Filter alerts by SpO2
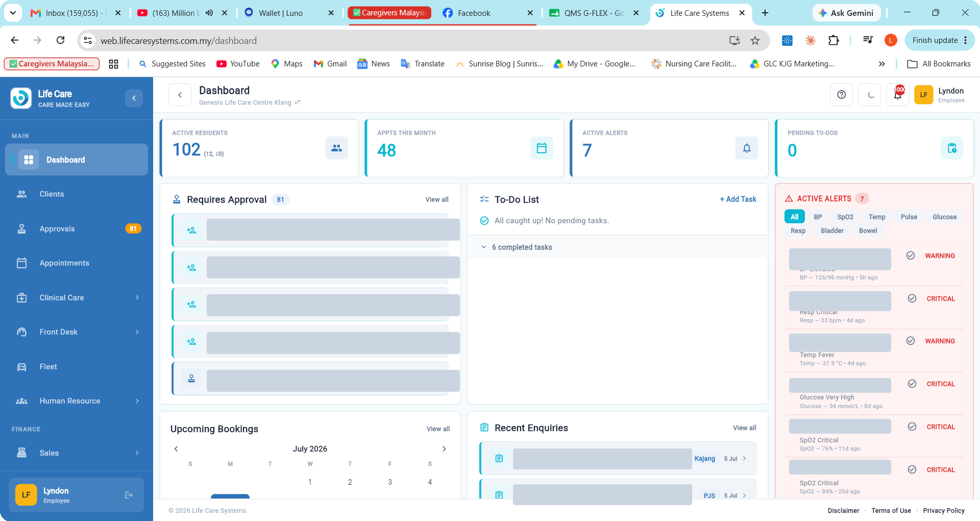The height and width of the screenshot is (521, 980). click(x=845, y=217)
